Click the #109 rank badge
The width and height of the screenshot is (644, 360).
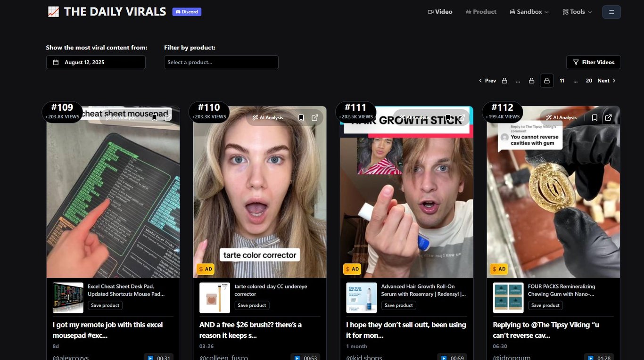[62, 112]
